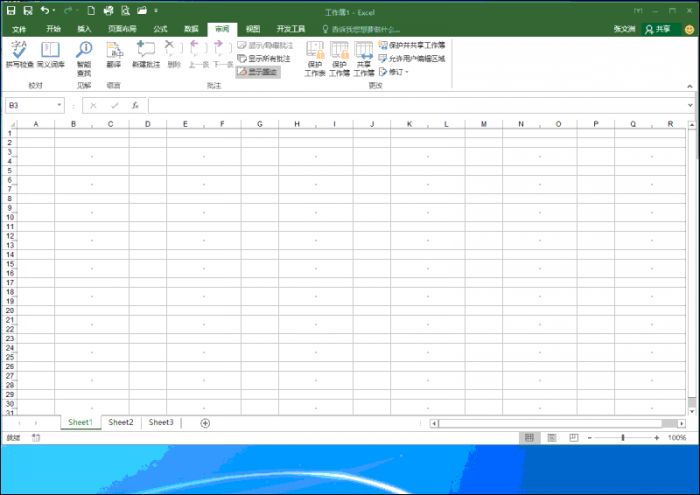Switch to Normal view status icon
The width and height of the screenshot is (700, 495).
[x=529, y=438]
